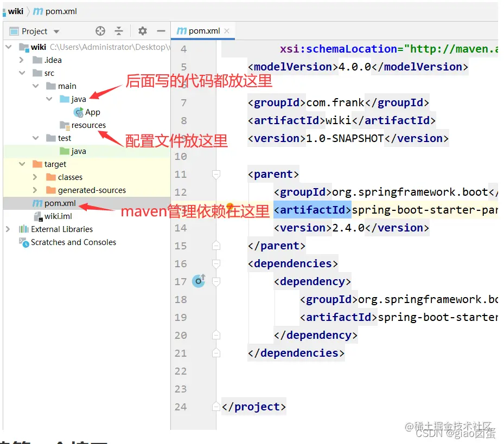Open Project panel settings gear

(142, 31)
